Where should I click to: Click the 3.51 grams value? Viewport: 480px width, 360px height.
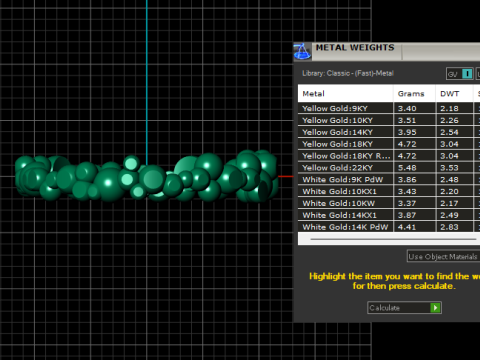point(407,120)
